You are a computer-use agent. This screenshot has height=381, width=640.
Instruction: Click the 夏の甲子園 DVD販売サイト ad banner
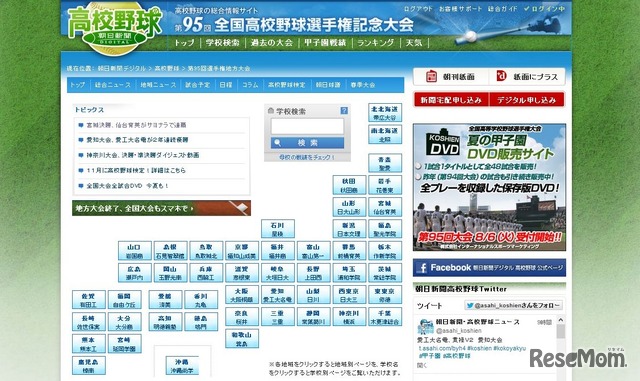489,187
